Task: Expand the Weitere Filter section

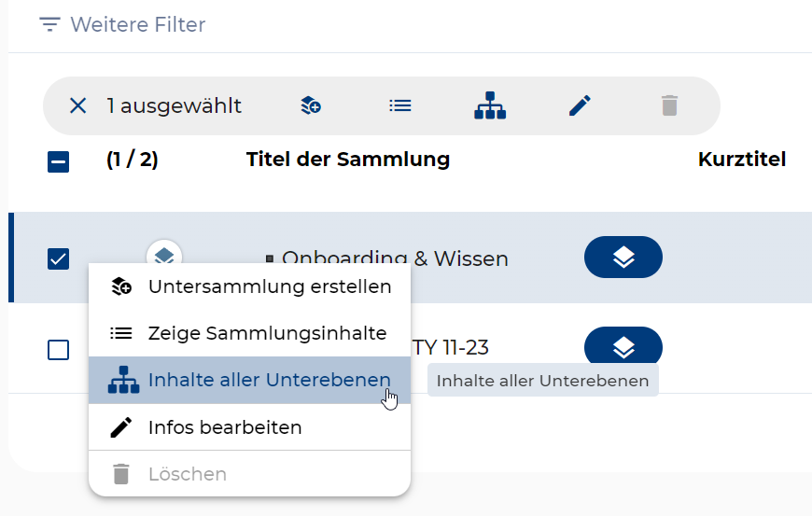Action: point(122,24)
